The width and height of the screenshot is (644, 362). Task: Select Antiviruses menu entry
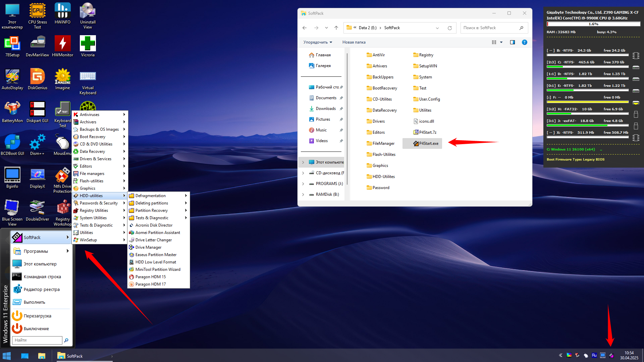tap(100, 115)
